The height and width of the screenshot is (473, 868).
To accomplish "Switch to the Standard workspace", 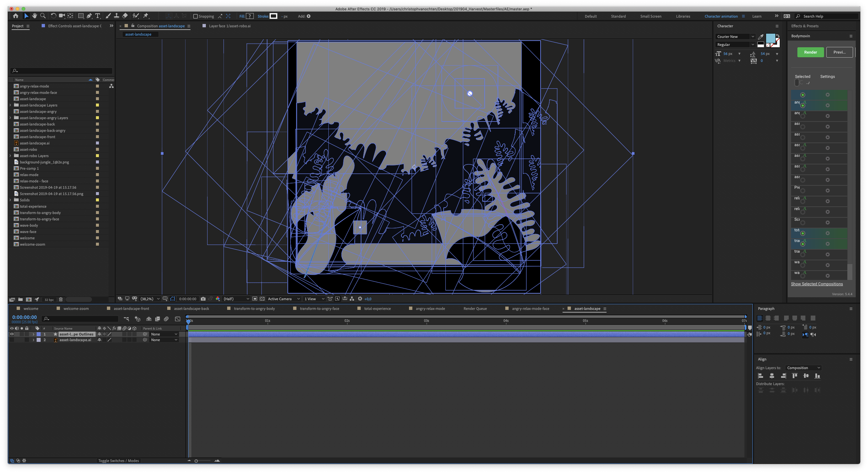I will click(618, 16).
